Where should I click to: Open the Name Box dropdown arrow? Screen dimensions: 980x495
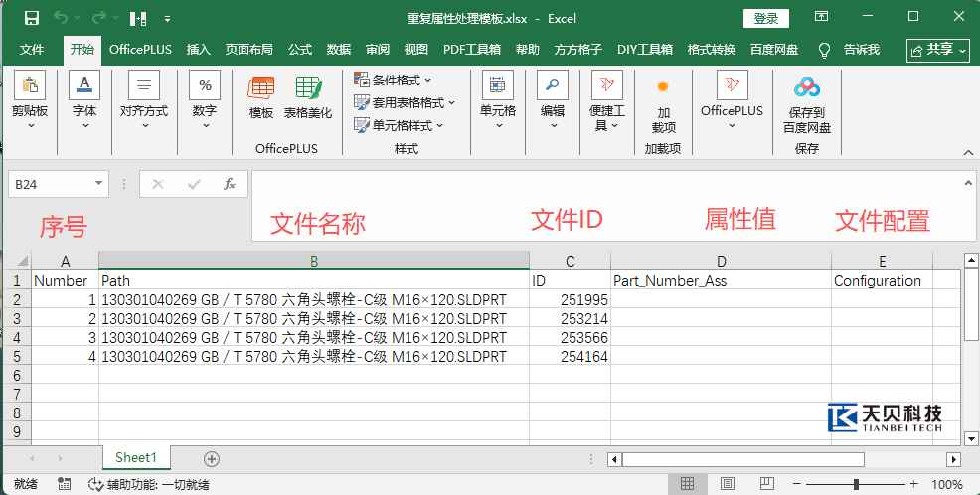pos(98,184)
